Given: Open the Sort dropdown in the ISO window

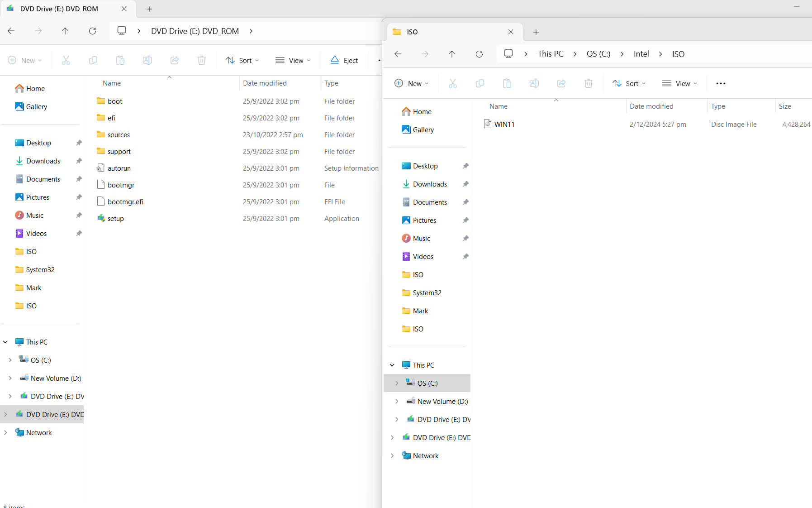Looking at the screenshot, I should (x=629, y=83).
